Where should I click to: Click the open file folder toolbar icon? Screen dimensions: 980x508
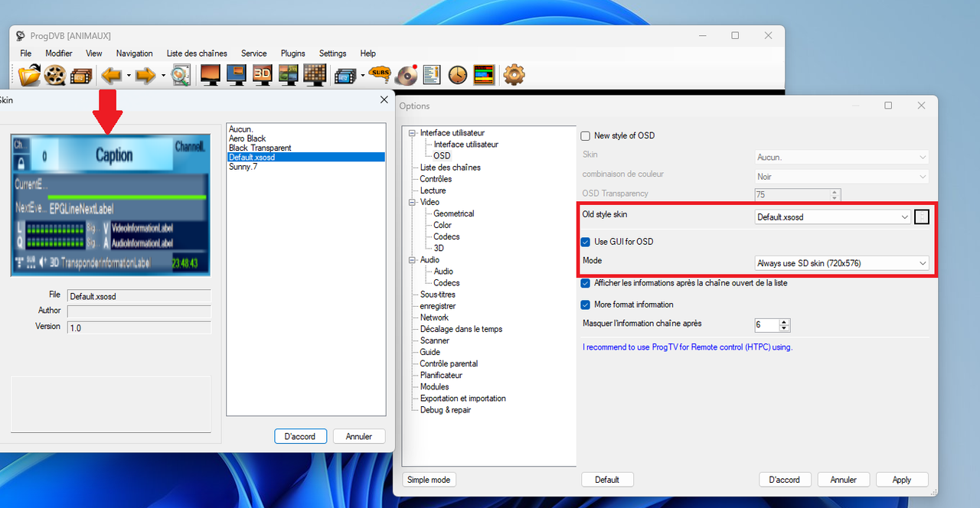tap(30, 74)
